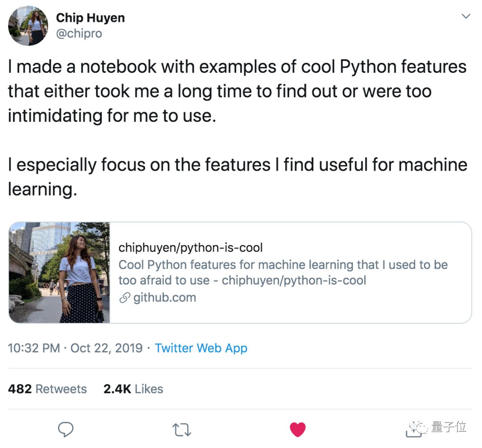482x448 pixels.
Task: Reply to Chip Huyen's tweet
Action: [66, 429]
